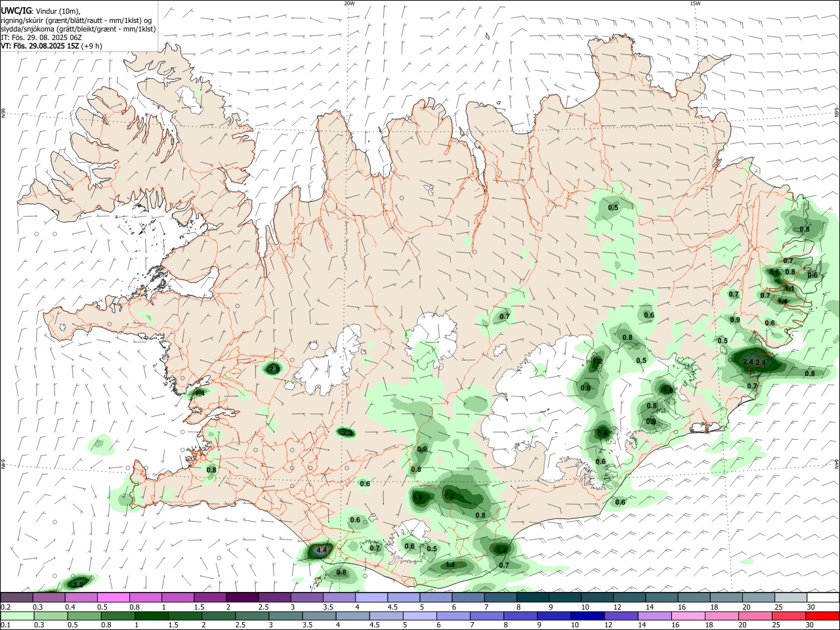Click the "0.2" label in the snow legend
Screen dimensions: 840x630
pos(6,607)
